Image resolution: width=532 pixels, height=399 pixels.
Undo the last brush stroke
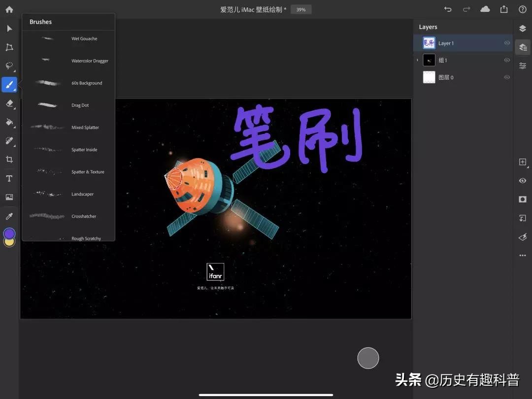[447, 9]
